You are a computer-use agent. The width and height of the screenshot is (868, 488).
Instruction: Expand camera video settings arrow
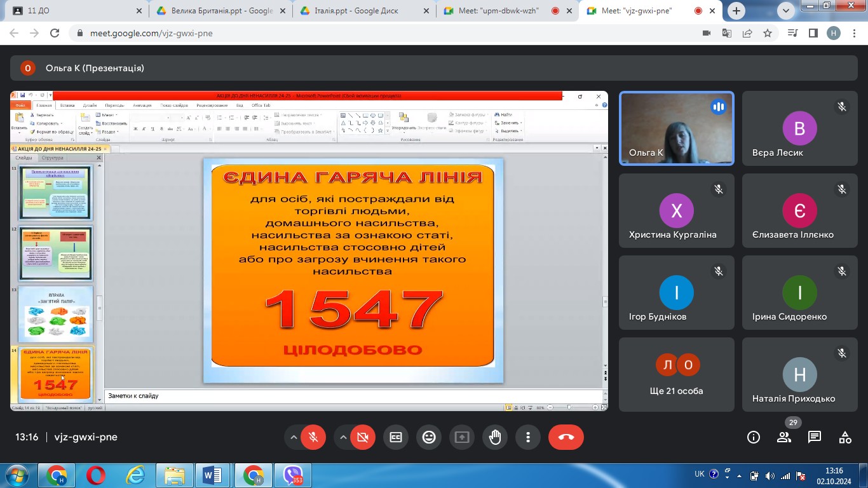(x=343, y=437)
